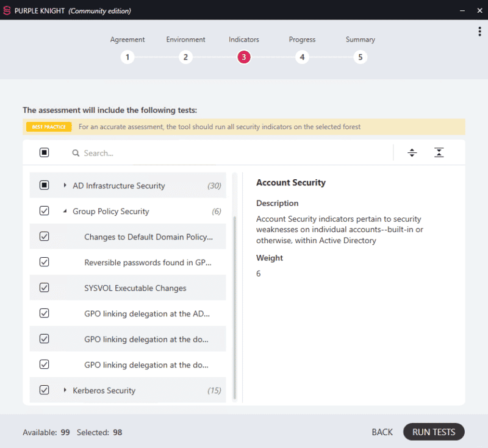Viewport: 488px width, 448px height.
Task: Toggle the Kerberos Security checkbox
Action: 45,390
